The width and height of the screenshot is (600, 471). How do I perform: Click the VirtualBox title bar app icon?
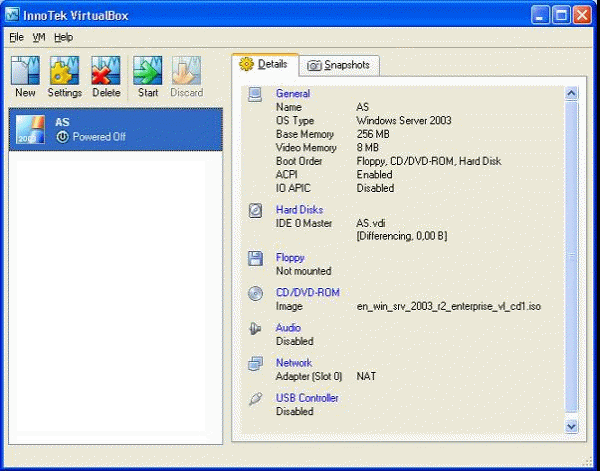click(12, 15)
